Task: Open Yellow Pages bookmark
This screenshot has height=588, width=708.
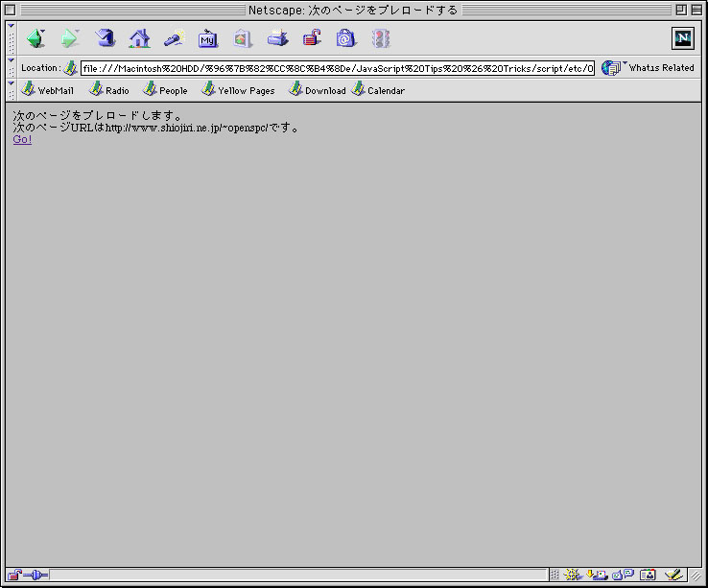Action: (238, 90)
